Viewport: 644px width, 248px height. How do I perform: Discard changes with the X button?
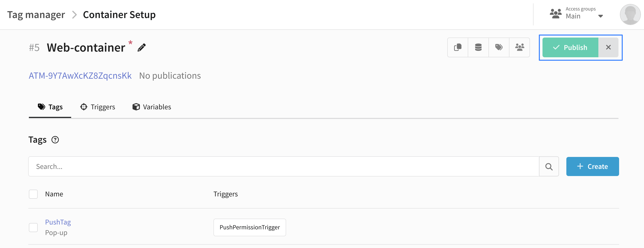[608, 47]
